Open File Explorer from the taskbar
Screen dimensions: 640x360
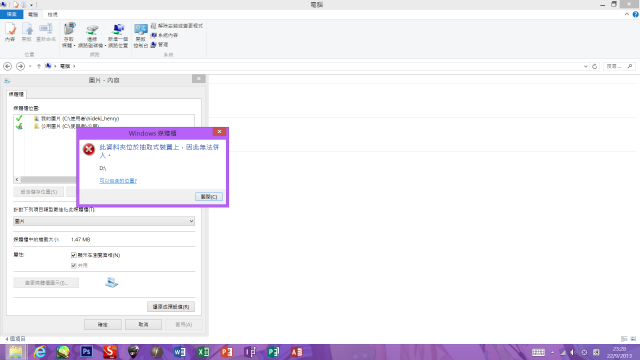(16, 352)
